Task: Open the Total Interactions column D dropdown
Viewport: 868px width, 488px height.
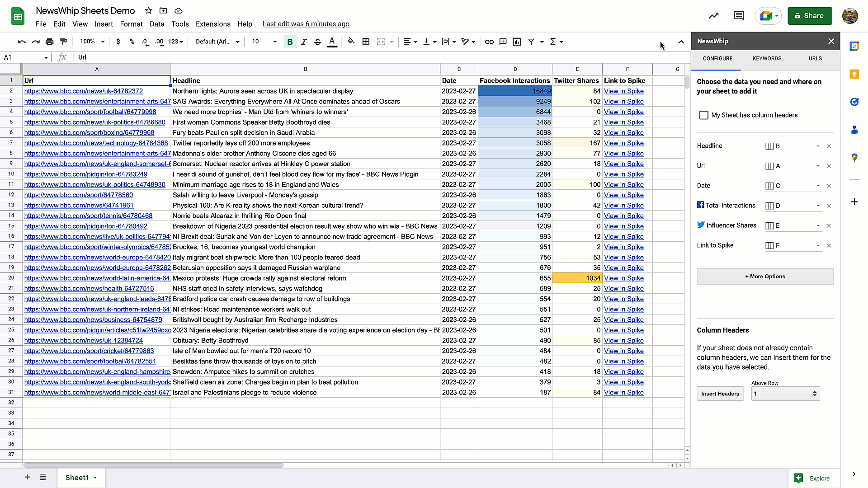Action: pyautogui.click(x=793, y=206)
